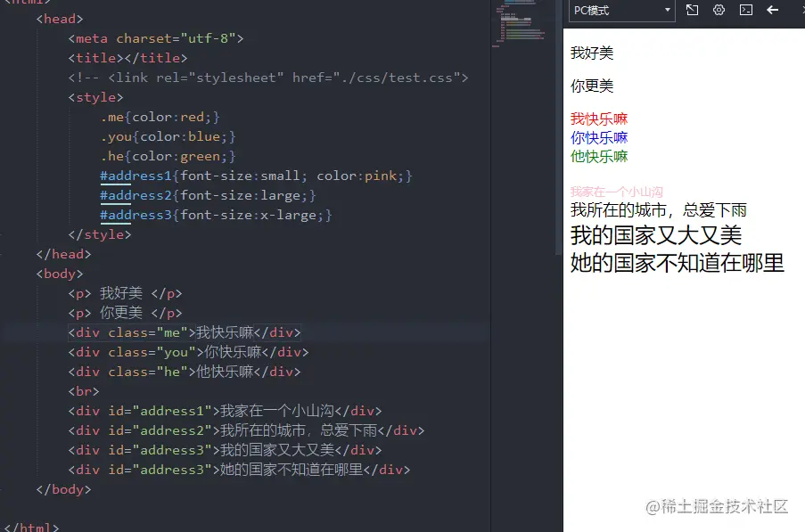Click the commented-out link stylesheet line
This screenshot has width=805, height=532.
[268, 78]
